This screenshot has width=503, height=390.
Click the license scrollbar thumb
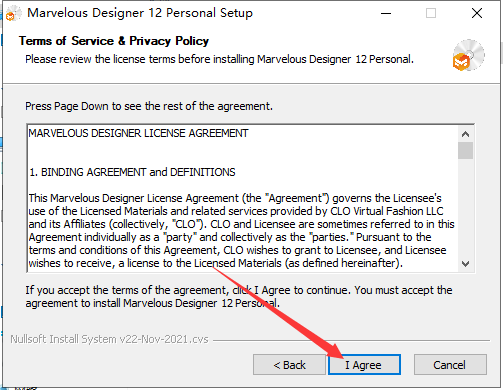click(465, 151)
